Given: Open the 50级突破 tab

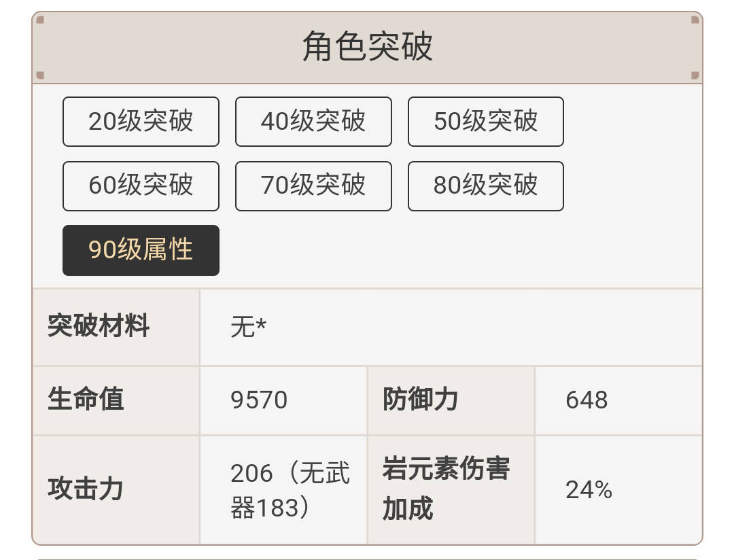Looking at the screenshot, I should 486,122.
